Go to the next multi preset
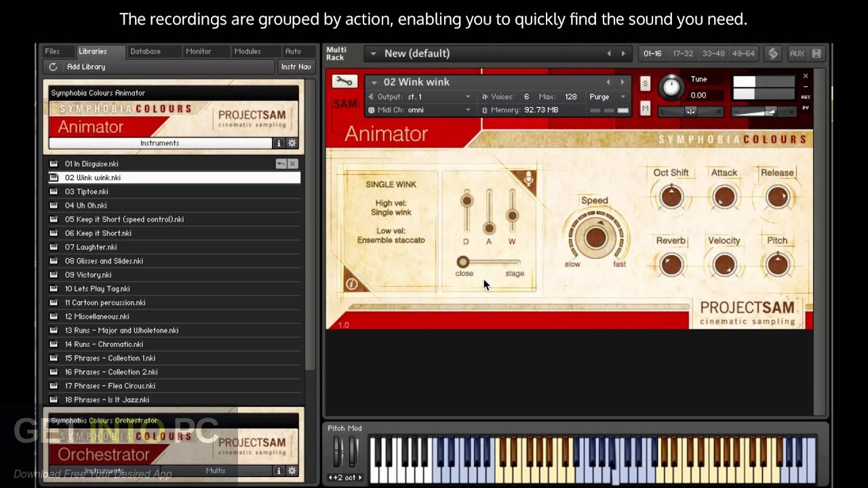Screen dimensions: 868x488 (623, 54)
